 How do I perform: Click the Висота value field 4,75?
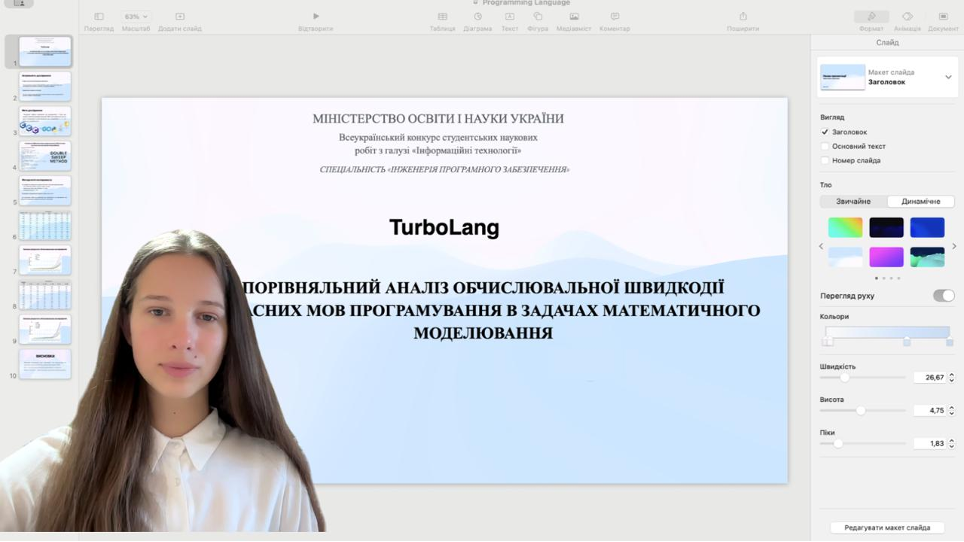point(930,410)
